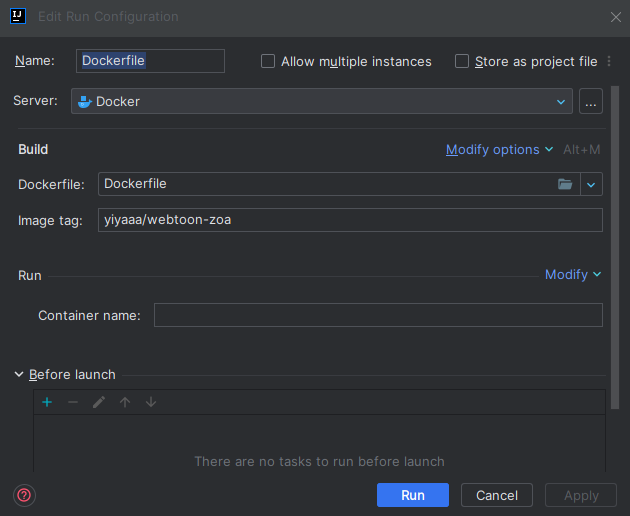Viewport: 630px width, 516px height.
Task: Click the IntelliJ IDEA logo icon
Action: [18, 16]
